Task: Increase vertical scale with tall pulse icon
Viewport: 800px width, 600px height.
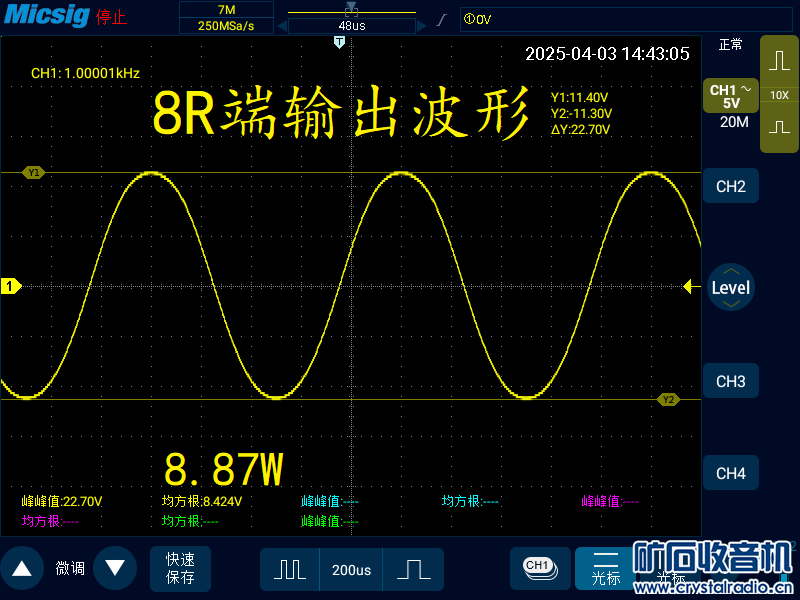Action: 779,61
